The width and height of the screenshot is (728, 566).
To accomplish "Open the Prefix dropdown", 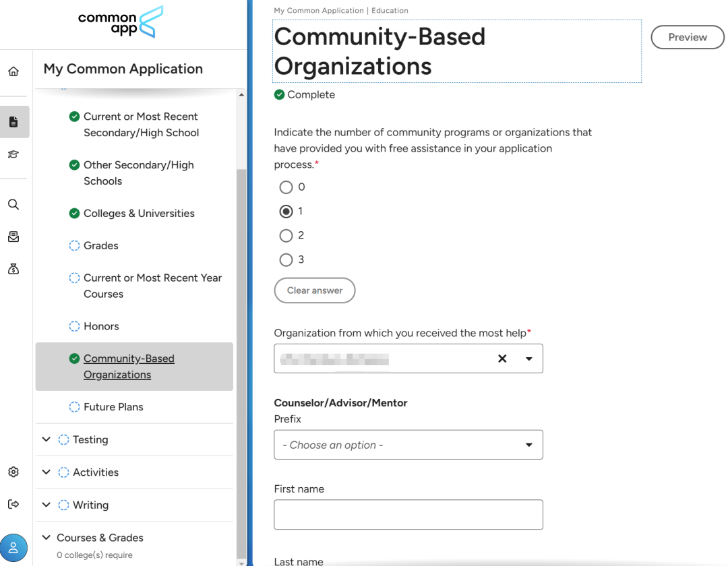I will point(408,445).
